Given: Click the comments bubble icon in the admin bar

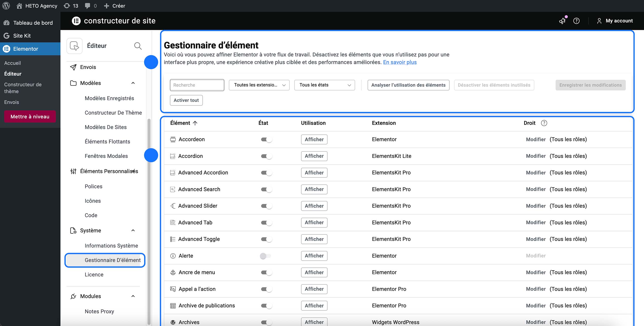Looking at the screenshot, I should [87, 6].
